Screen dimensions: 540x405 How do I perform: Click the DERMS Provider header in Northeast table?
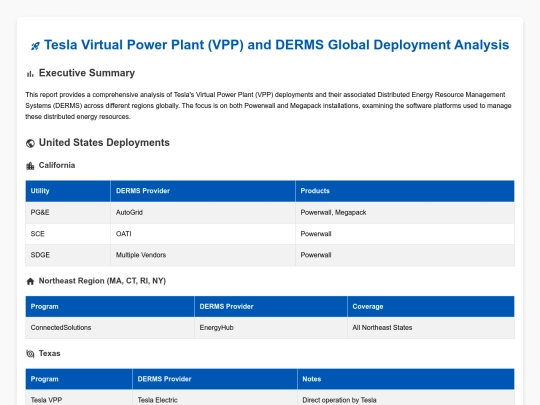click(x=271, y=307)
